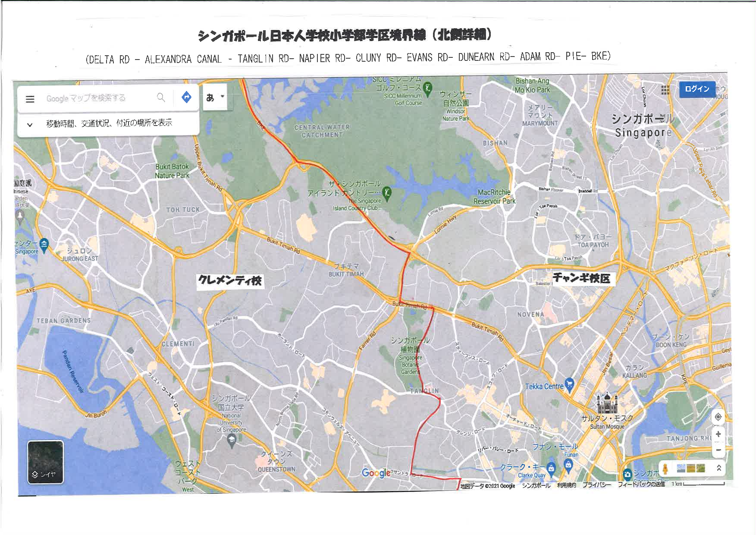Select the Pegman Street View icon
This screenshot has width=756, height=535.
(x=665, y=468)
